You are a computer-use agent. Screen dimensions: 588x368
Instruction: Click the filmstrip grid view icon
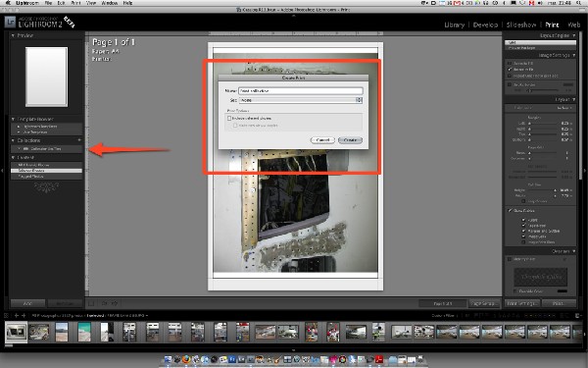tap(7, 315)
